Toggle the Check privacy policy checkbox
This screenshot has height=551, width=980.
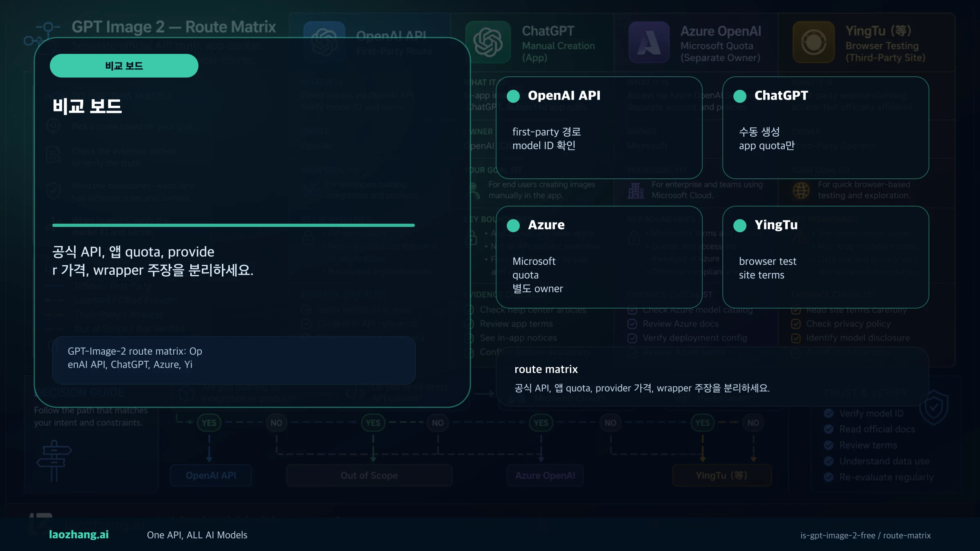[x=796, y=324]
